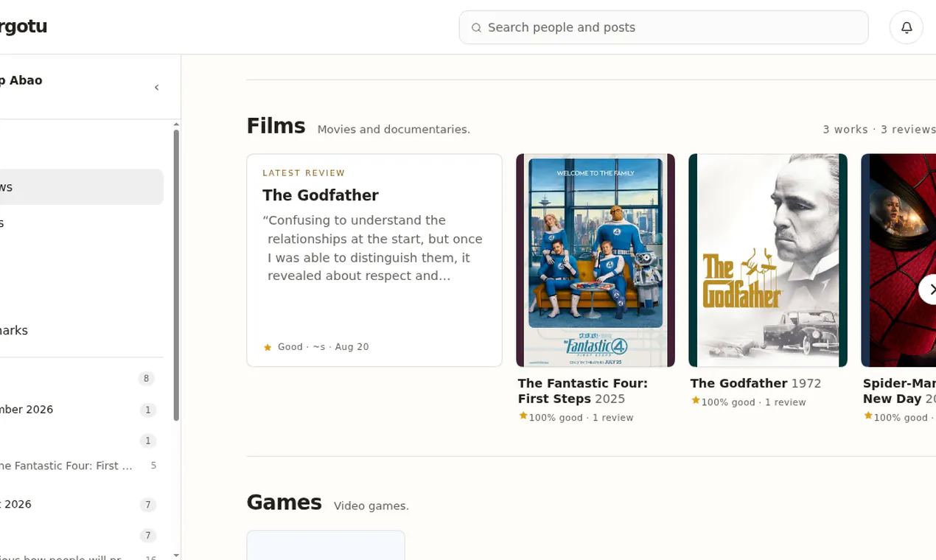
Task: Open the Abao profile name in sidebar
Action: coord(21,80)
